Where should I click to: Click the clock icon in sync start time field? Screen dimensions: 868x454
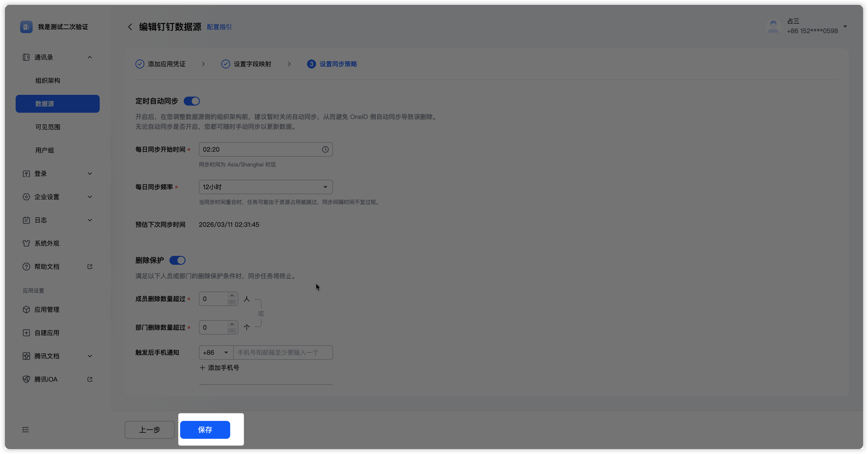(x=325, y=149)
